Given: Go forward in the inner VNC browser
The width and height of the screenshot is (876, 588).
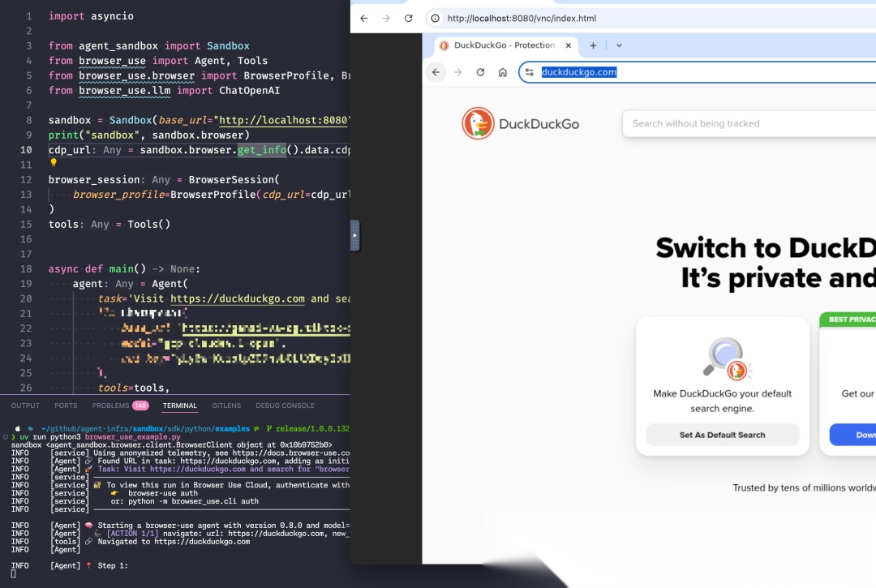Looking at the screenshot, I should point(458,72).
